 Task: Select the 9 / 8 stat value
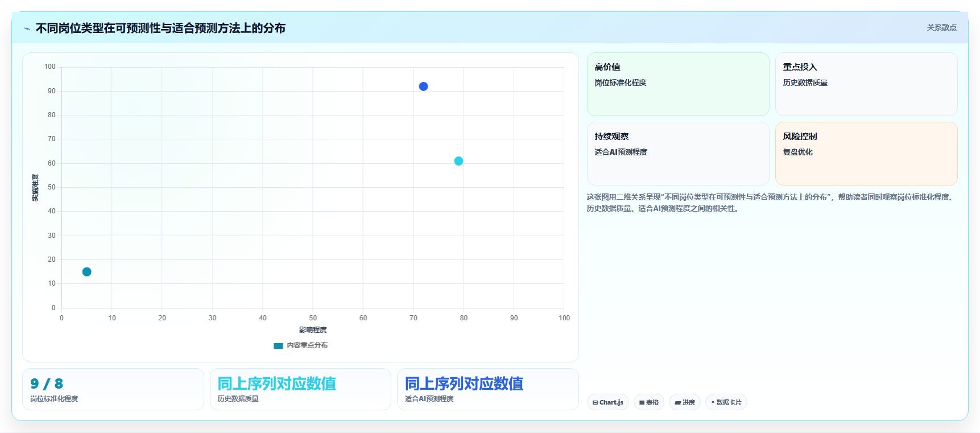pyautogui.click(x=47, y=384)
